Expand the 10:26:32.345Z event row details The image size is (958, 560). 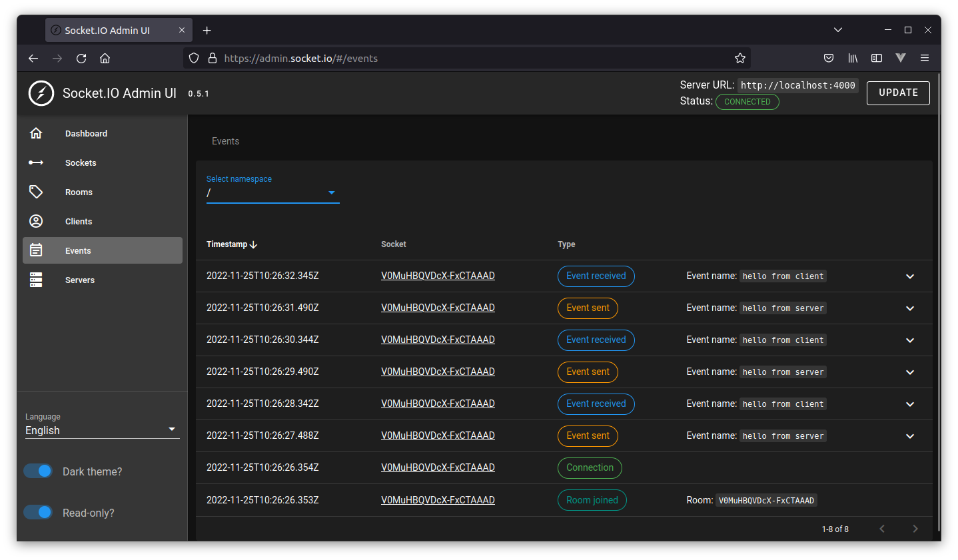[910, 276]
